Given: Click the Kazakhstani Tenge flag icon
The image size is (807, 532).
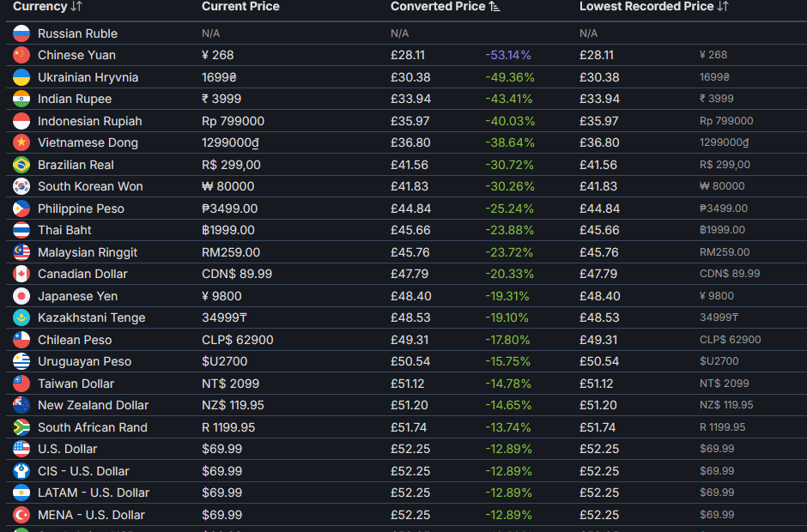Looking at the screenshot, I should click(21, 317).
